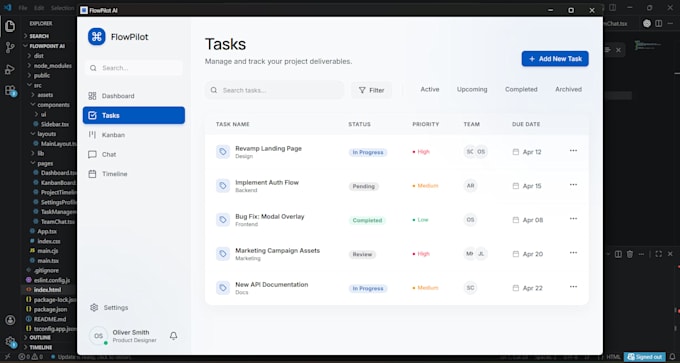Click the notification bell near Oliver Smith
Screen dimensions: 680x363
173,336
